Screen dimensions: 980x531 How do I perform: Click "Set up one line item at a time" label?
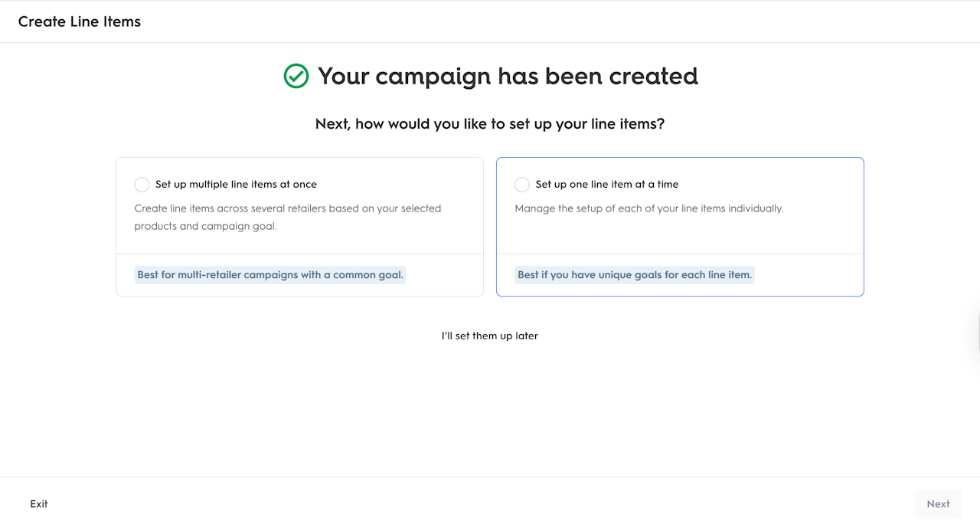pyautogui.click(x=607, y=185)
